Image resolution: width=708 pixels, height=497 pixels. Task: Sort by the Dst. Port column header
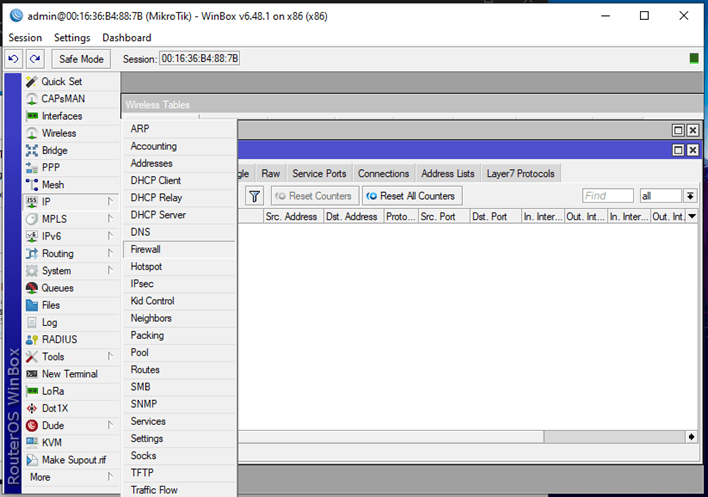click(x=495, y=217)
